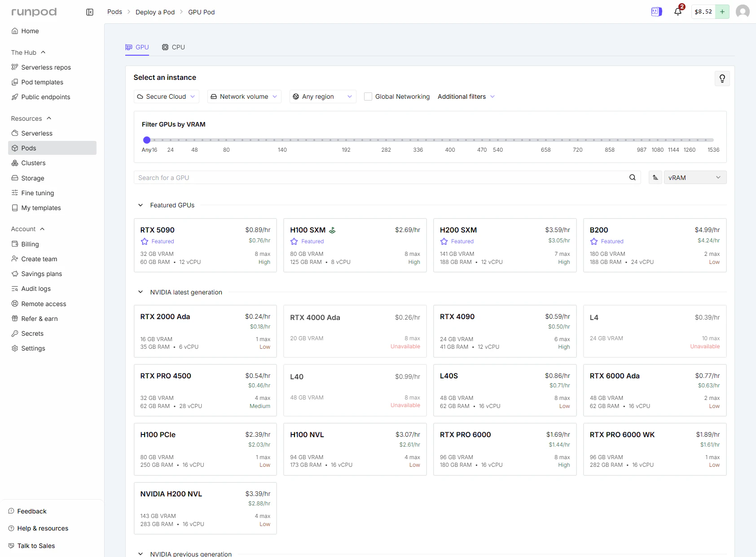Click the VRAM slider handle at Any

tap(147, 140)
